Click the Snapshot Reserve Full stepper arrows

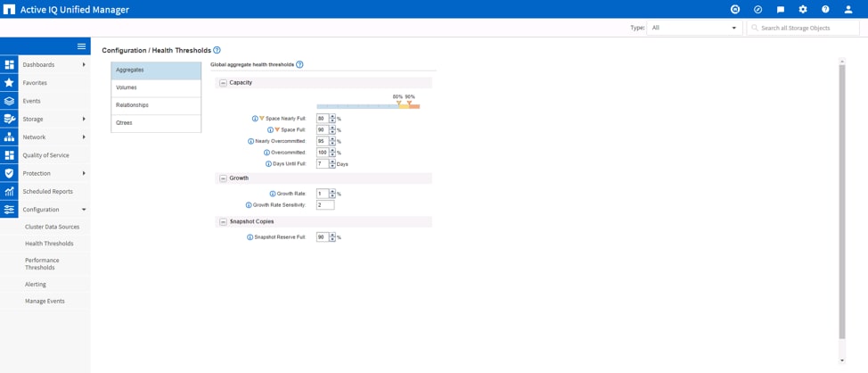coord(332,237)
